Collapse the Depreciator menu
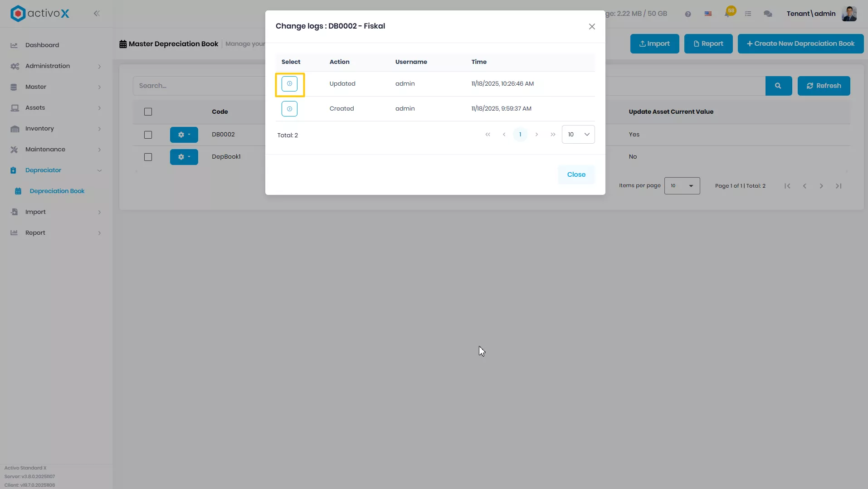 56,170
